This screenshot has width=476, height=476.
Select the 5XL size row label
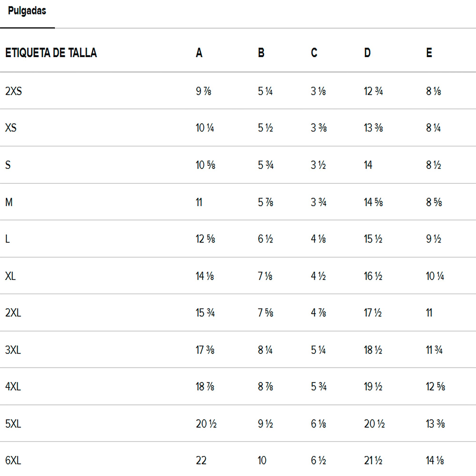(13, 424)
